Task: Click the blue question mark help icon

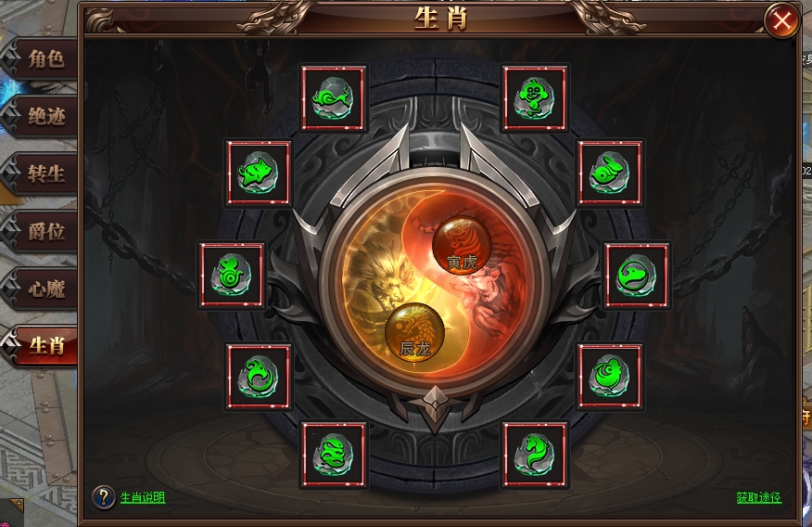Action: 104,497
